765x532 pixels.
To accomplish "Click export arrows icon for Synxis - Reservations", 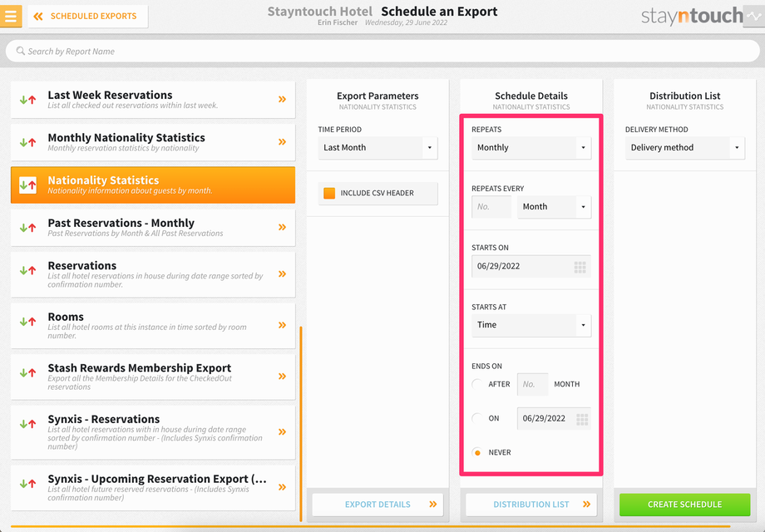I will 27,424.
